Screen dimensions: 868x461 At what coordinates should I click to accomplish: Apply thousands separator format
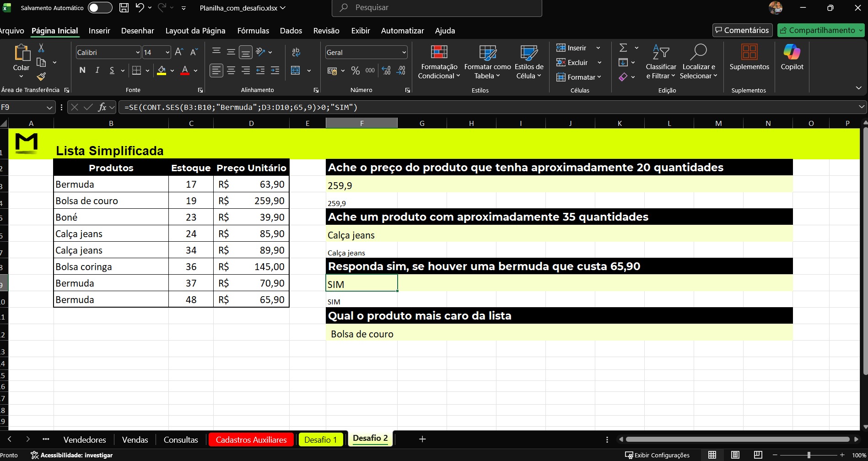(x=370, y=71)
